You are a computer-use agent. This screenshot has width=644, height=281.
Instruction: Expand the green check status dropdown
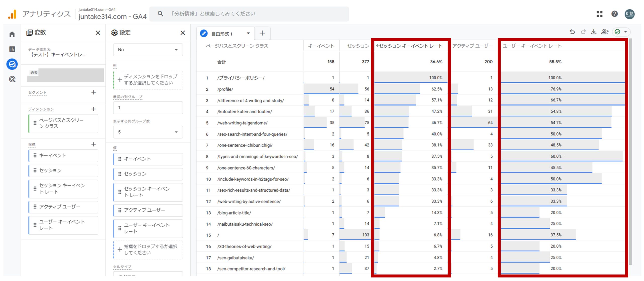click(x=625, y=32)
